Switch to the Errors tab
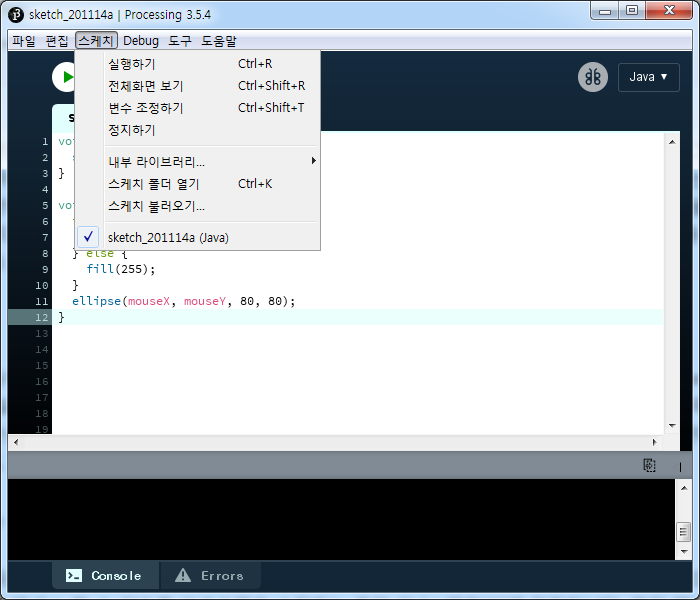Screen dimensions: 700x600 [210, 575]
